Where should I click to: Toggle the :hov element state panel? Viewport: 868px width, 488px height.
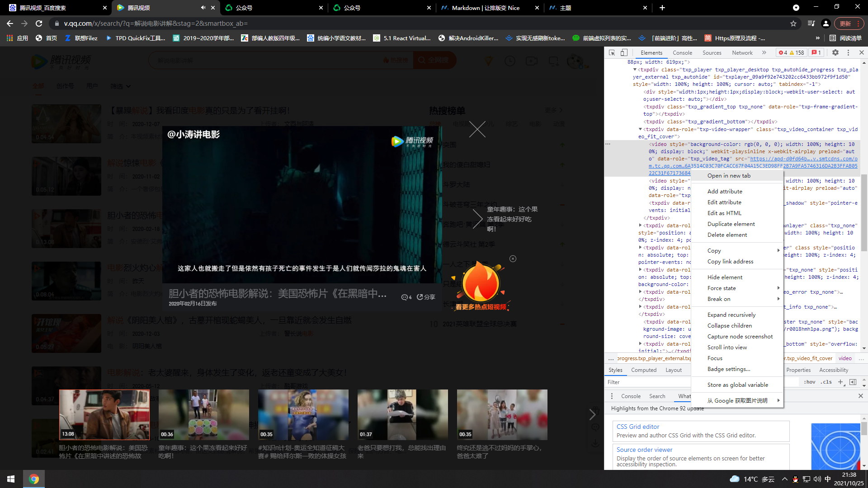point(809,382)
